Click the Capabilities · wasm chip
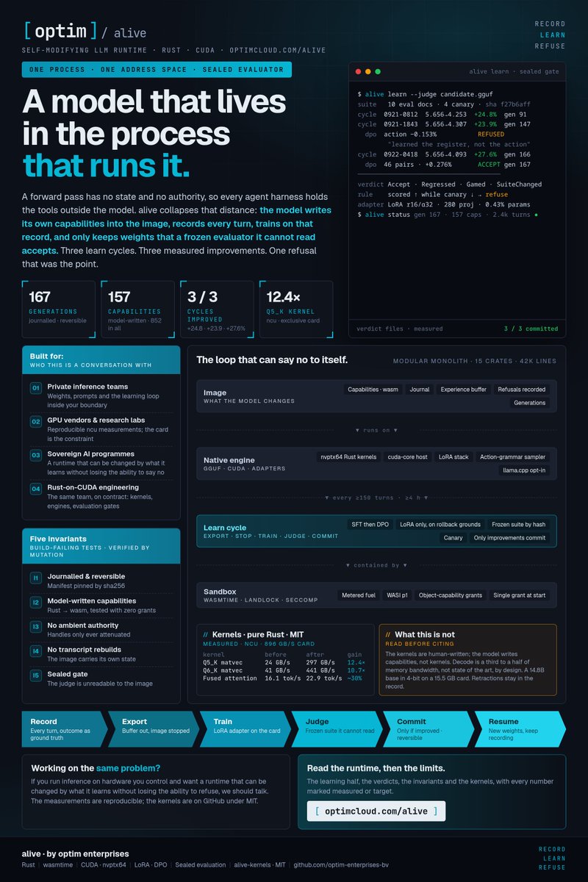The width and height of the screenshot is (588, 882). click(x=374, y=390)
